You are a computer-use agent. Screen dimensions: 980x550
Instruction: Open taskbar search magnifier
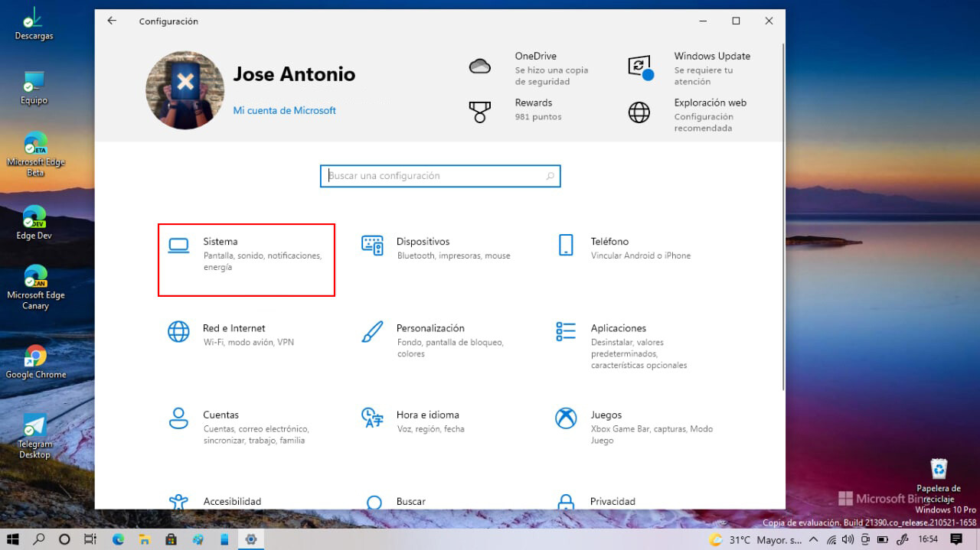[39, 539]
